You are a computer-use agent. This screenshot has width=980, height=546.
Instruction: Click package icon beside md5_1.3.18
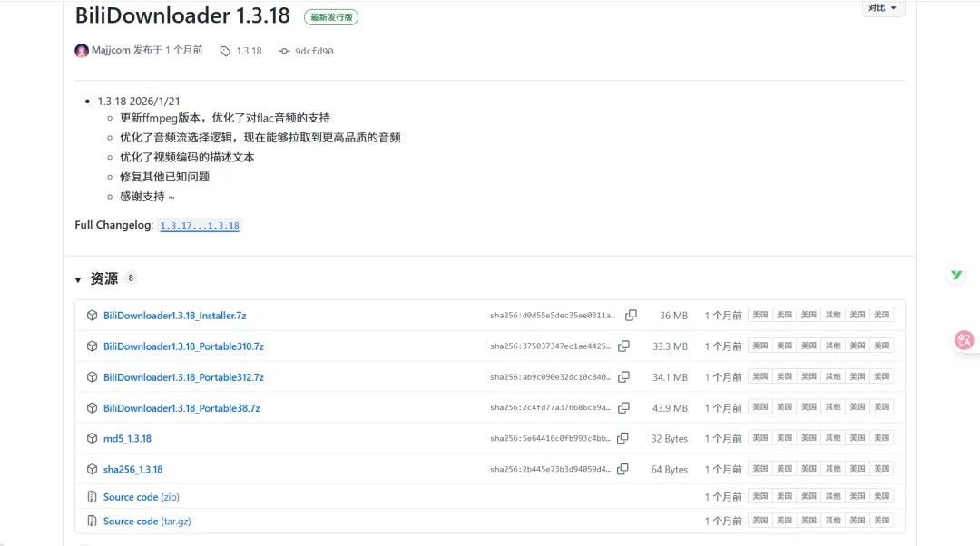click(92, 439)
